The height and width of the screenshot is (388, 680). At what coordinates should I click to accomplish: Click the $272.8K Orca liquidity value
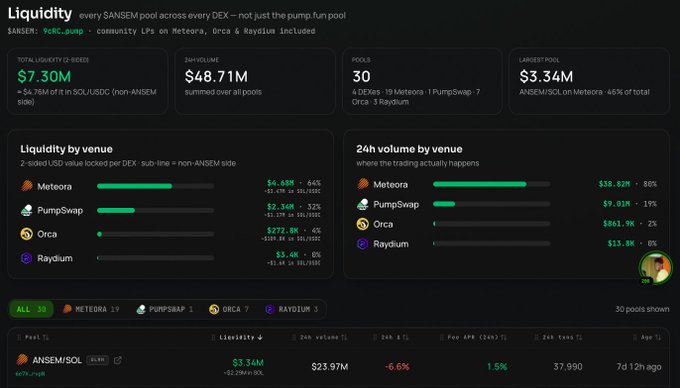coord(282,231)
